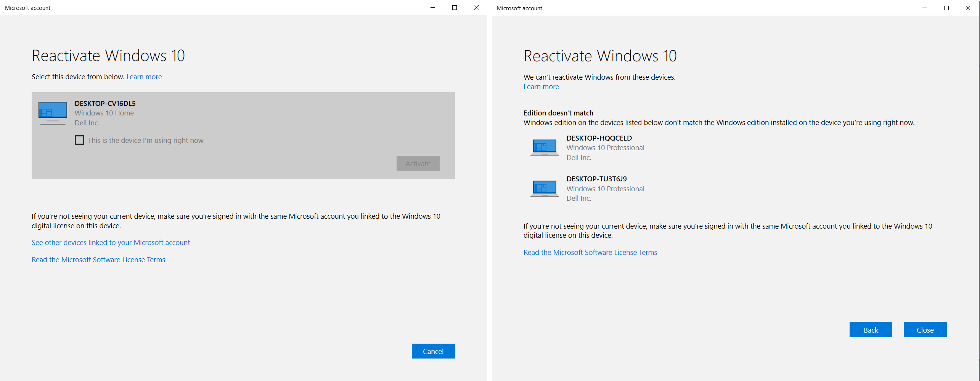
Task: Click the blue Close button
Action: coord(925,330)
